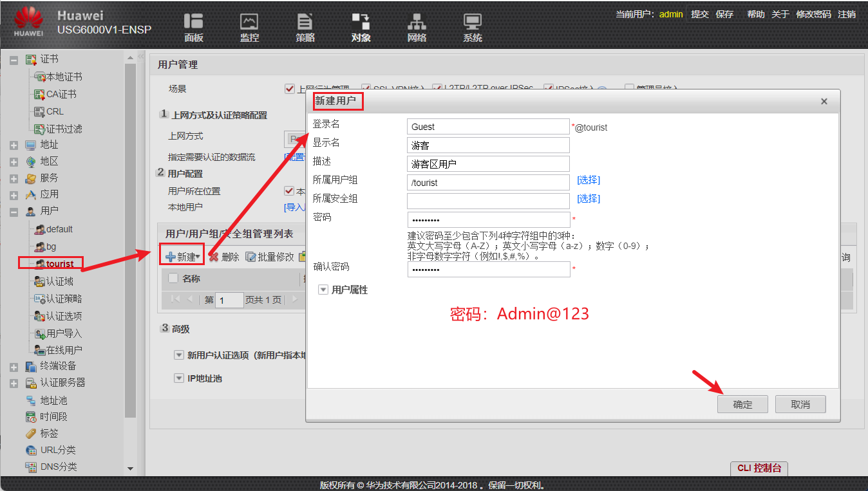Screen dimensions: 868x491
Task: Click 批量修改 in the list toolbar
Action: (x=269, y=257)
